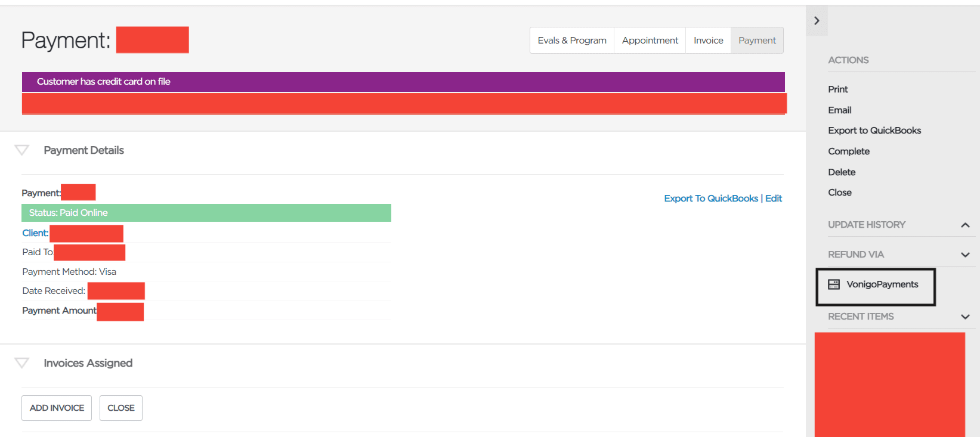Click the 'Invoices Assigned' heading
The image size is (980, 437).
click(x=88, y=363)
